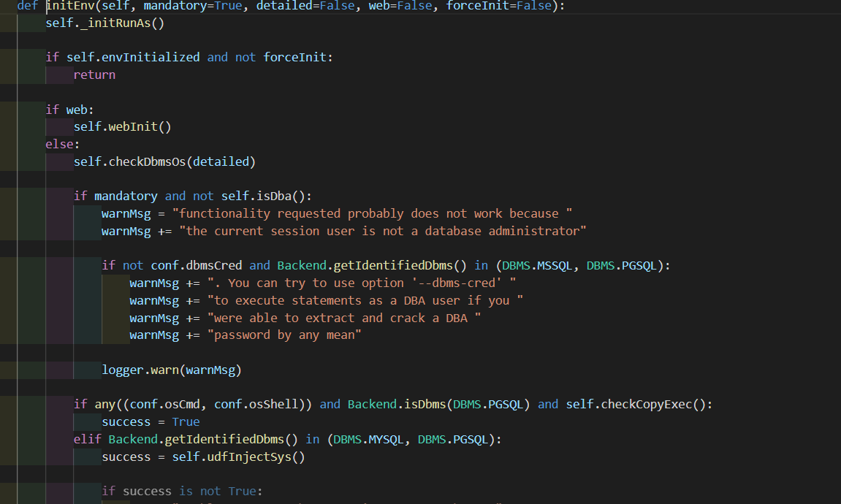This screenshot has width=841, height=504.
Task: Click the self.webInit() call
Action: coord(122,127)
